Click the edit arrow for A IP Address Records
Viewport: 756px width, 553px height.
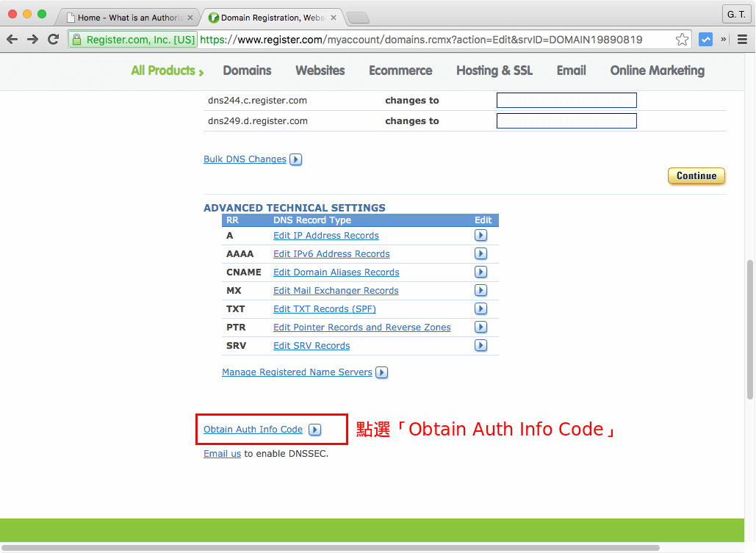tap(480, 235)
